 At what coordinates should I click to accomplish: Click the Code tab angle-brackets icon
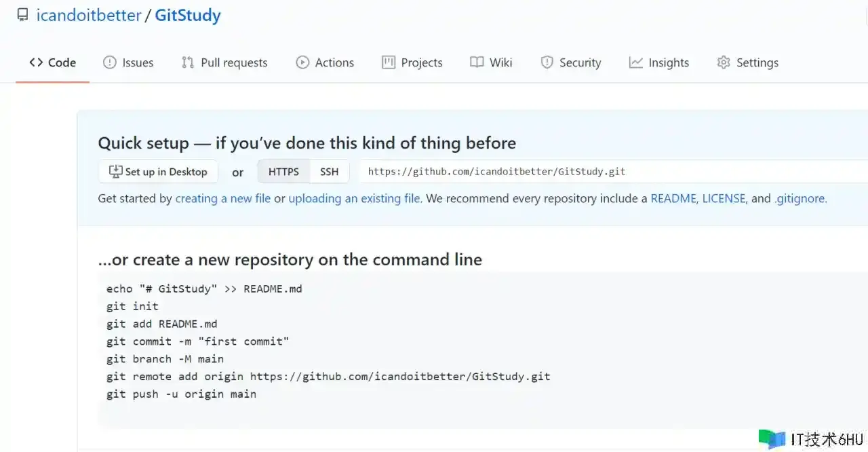[36, 62]
